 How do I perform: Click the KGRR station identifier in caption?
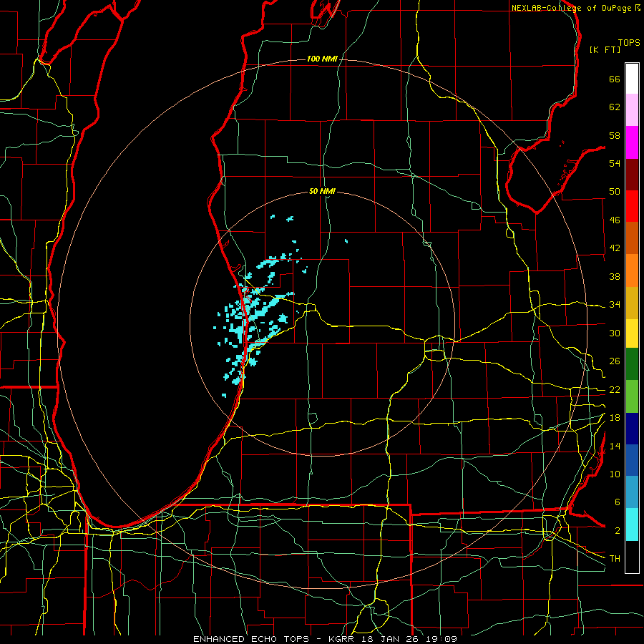[341, 639]
